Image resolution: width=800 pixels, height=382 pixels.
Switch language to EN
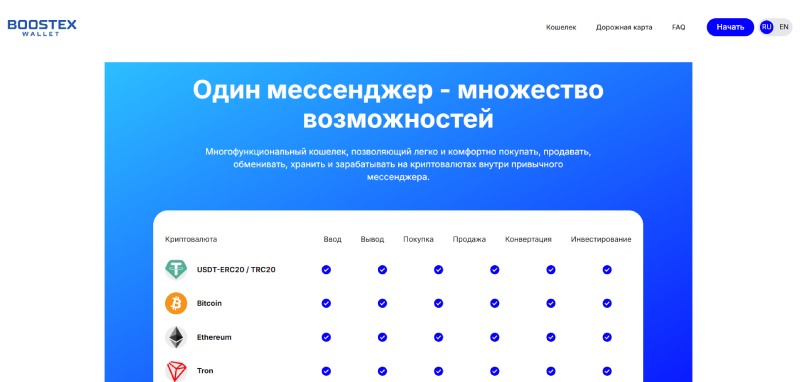pos(784,27)
